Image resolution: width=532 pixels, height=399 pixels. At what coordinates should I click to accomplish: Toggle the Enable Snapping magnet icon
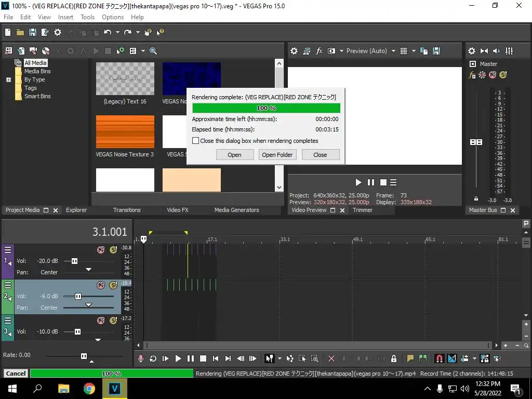440,358
